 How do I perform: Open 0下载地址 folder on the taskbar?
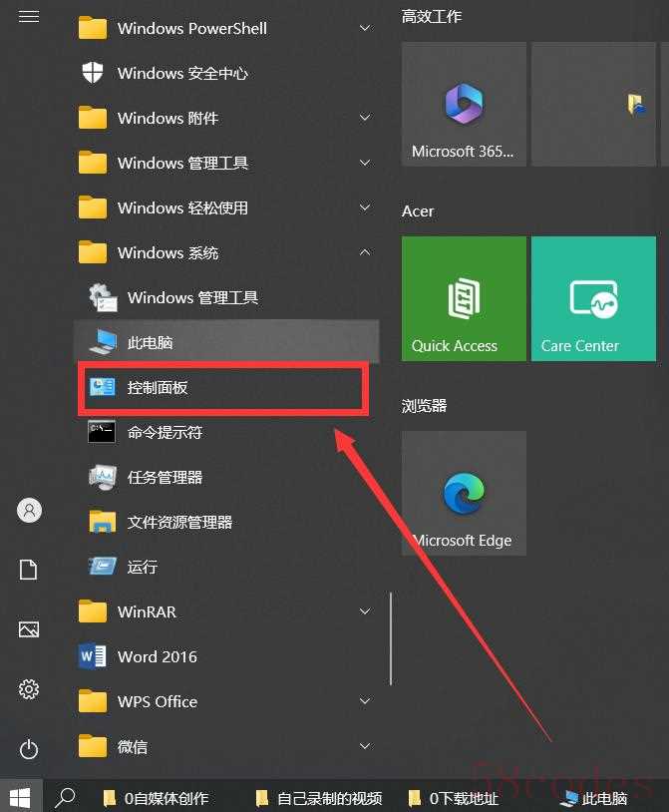(454, 798)
